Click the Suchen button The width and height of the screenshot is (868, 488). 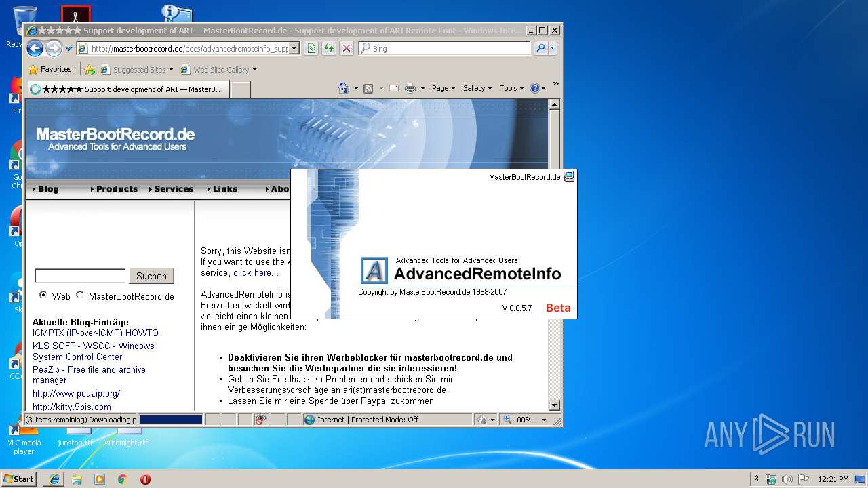151,276
